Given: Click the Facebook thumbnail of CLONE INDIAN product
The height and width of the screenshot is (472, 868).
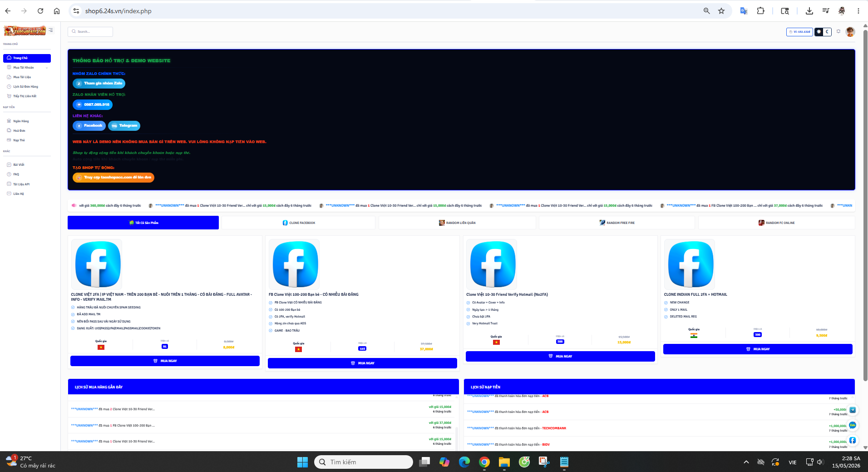Looking at the screenshot, I should coord(690,264).
